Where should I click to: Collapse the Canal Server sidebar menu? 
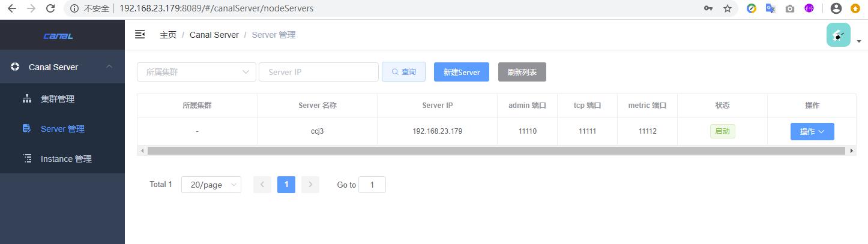click(109, 67)
